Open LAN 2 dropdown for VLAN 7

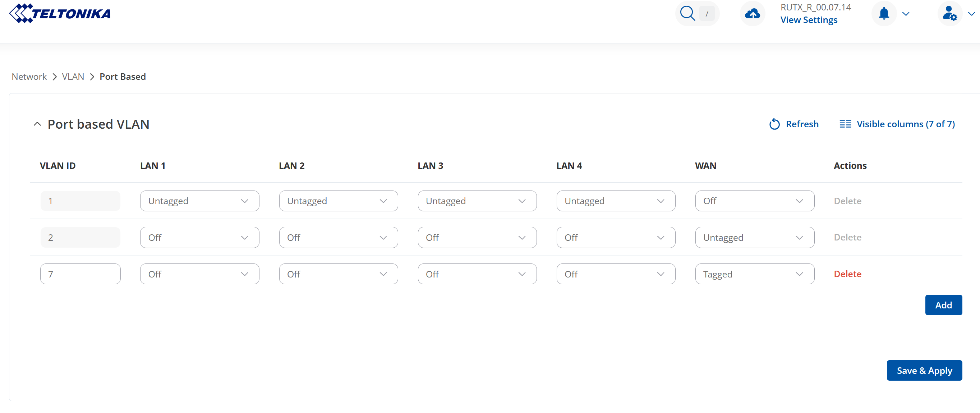point(339,274)
